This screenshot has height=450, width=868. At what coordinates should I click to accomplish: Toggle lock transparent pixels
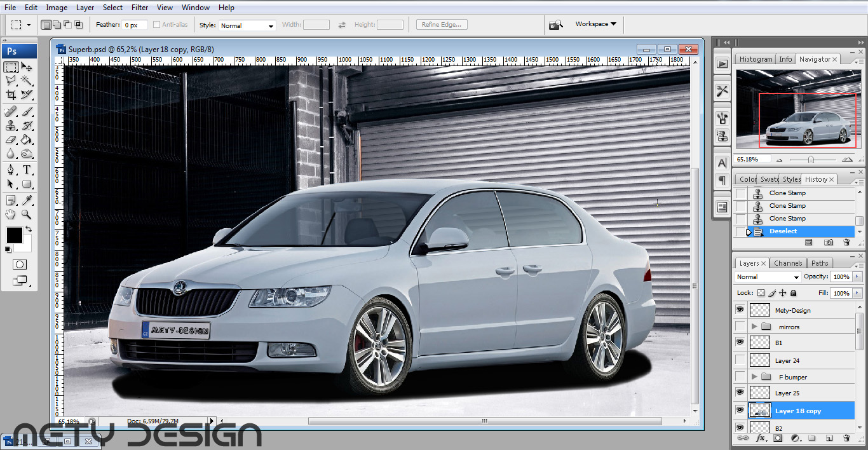761,293
